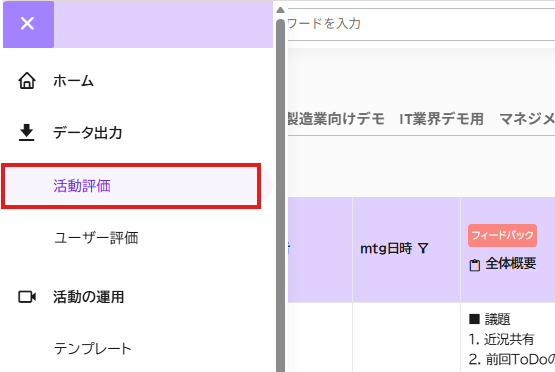Click the download arrow icon
This screenshot has height=372, width=555.
pyautogui.click(x=27, y=133)
